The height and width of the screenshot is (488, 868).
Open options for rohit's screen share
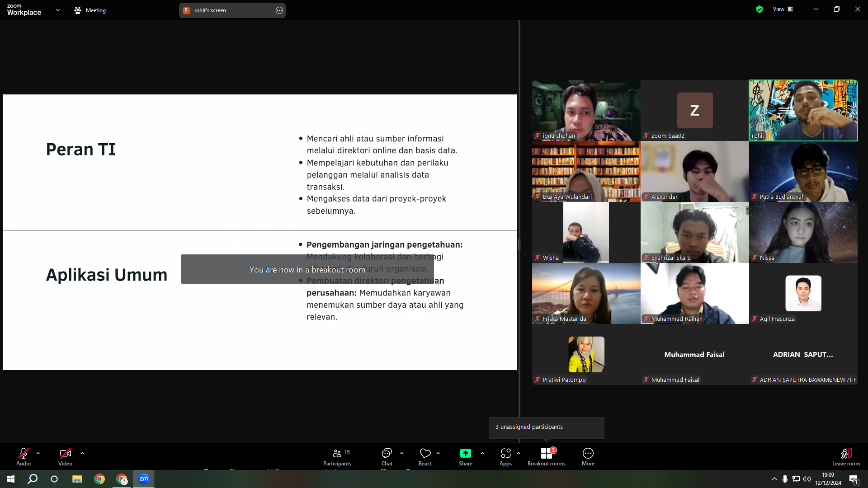coord(279,10)
